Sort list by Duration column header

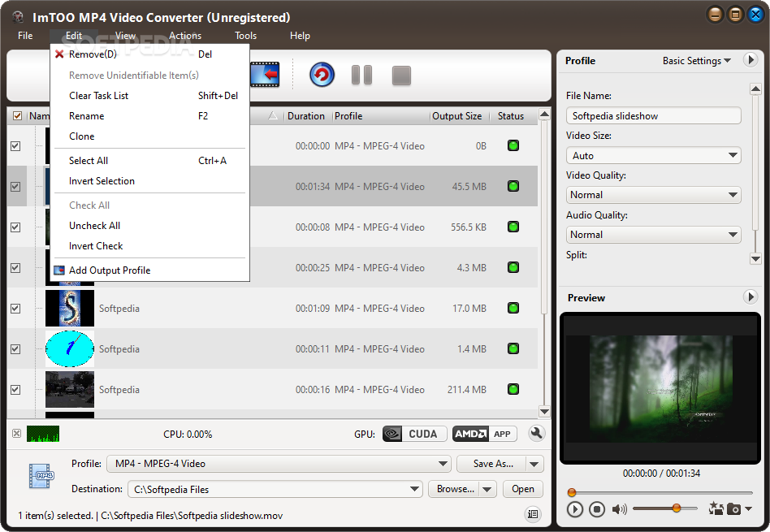click(x=306, y=116)
